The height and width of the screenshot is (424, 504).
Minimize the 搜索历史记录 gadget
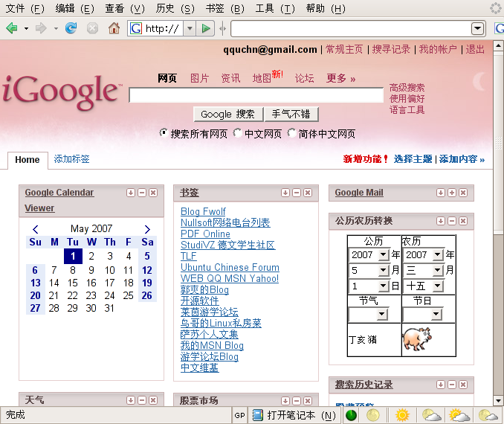point(452,385)
